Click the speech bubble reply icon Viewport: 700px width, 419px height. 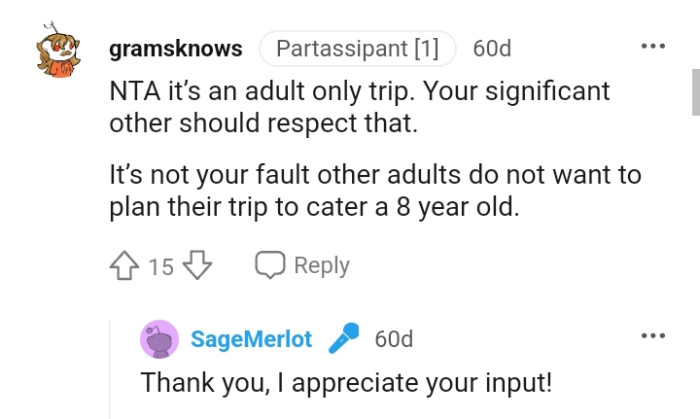[270, 266]
